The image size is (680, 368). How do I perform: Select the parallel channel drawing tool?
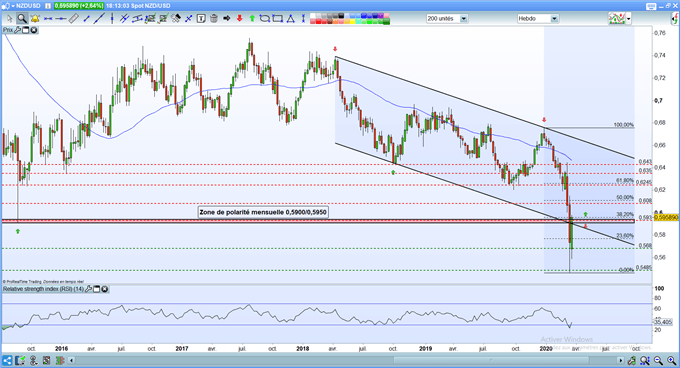click(x=137, y=19)
